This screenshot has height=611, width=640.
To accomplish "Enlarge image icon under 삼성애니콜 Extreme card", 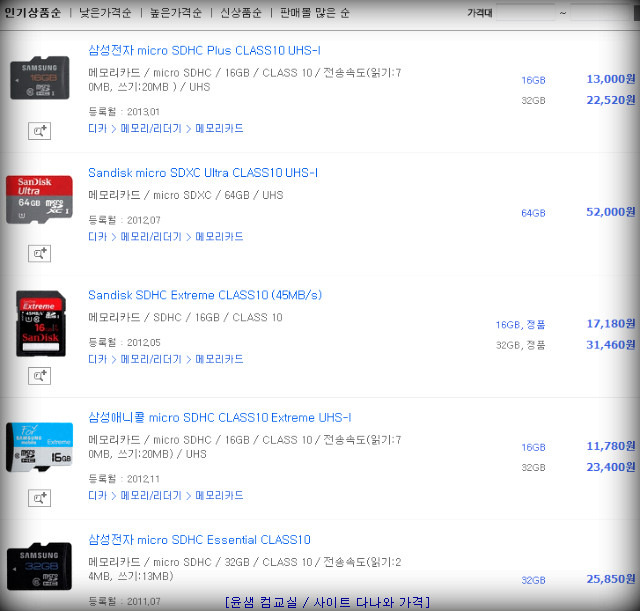I will (x=40, y=498).
